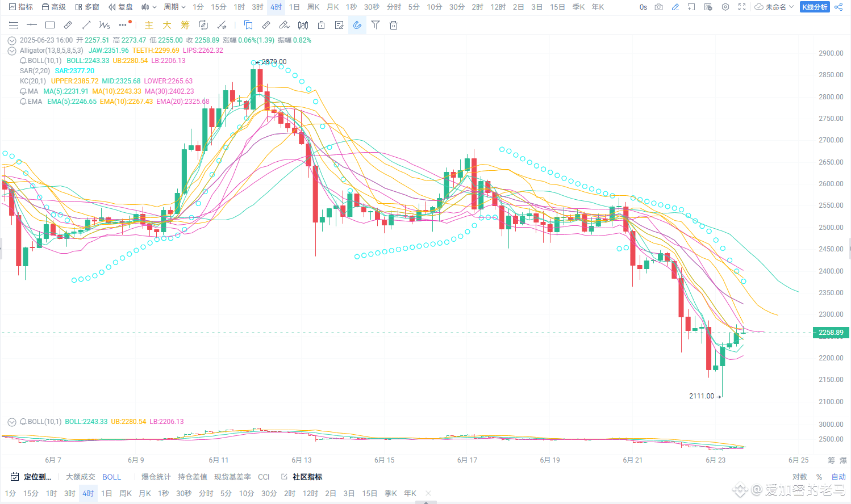851x504 pixels.
Task: Expand the 周期 period dropdown
Action: (x=174, y=7)
